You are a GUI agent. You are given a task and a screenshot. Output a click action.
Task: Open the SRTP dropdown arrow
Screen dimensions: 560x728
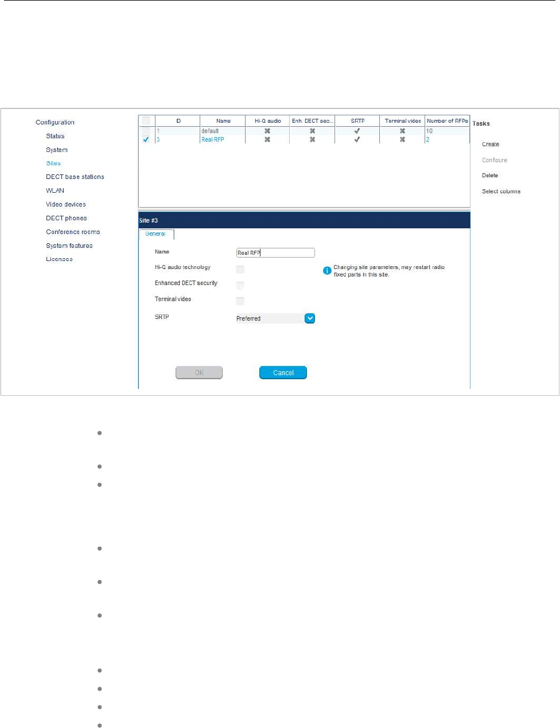(x=310, y=318)
